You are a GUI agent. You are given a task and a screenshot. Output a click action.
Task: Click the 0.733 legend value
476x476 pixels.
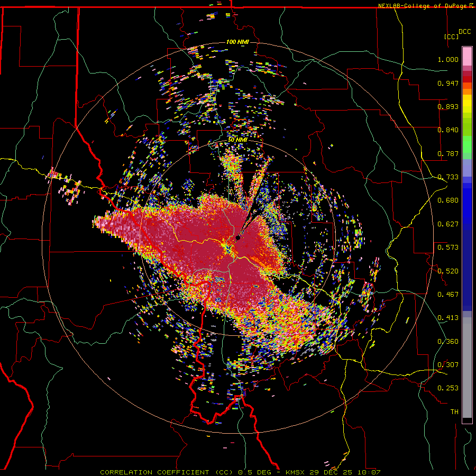pos(448,177)
